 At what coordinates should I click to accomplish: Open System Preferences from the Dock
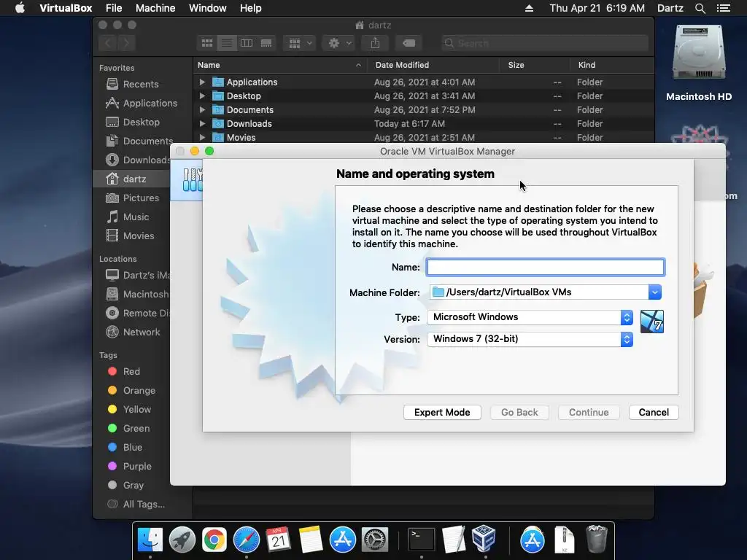(x=375, y=540)
